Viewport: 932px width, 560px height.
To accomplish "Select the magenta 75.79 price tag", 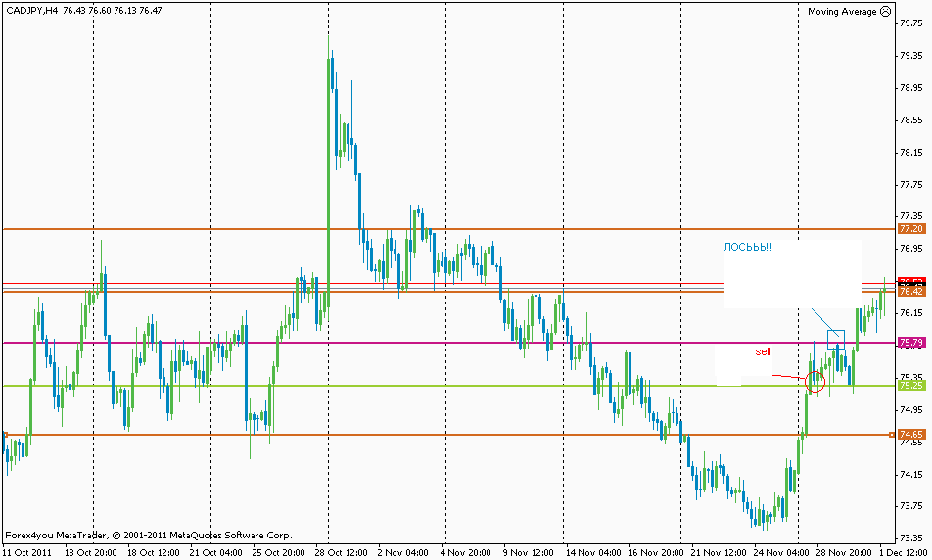I will pos(911,343).
